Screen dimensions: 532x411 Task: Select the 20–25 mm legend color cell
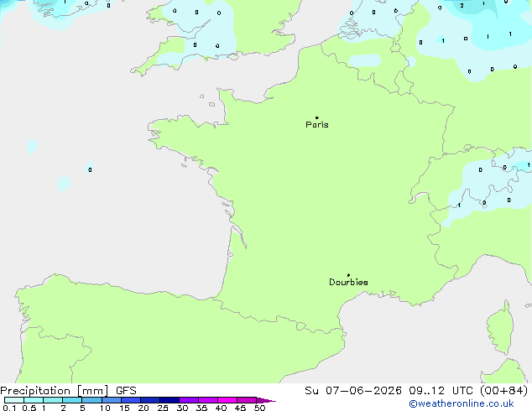point(149,400)
